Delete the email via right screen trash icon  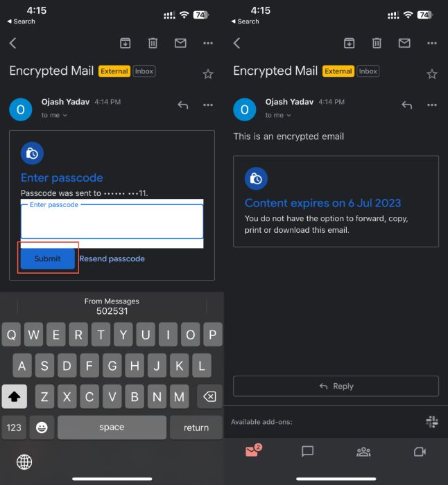tap(377, 43)
